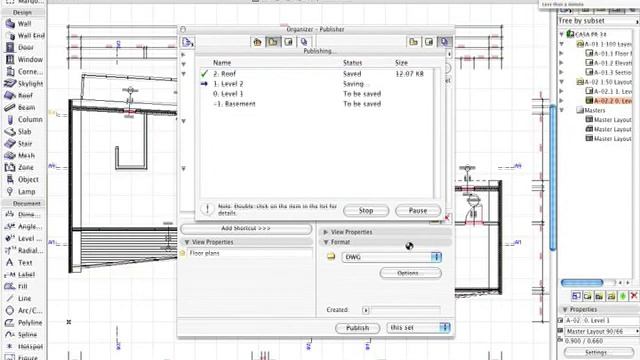This screenshot has width=640, height=360.
Task: Switch right Organizer pane to Layout Book
Action: point(429,42)
